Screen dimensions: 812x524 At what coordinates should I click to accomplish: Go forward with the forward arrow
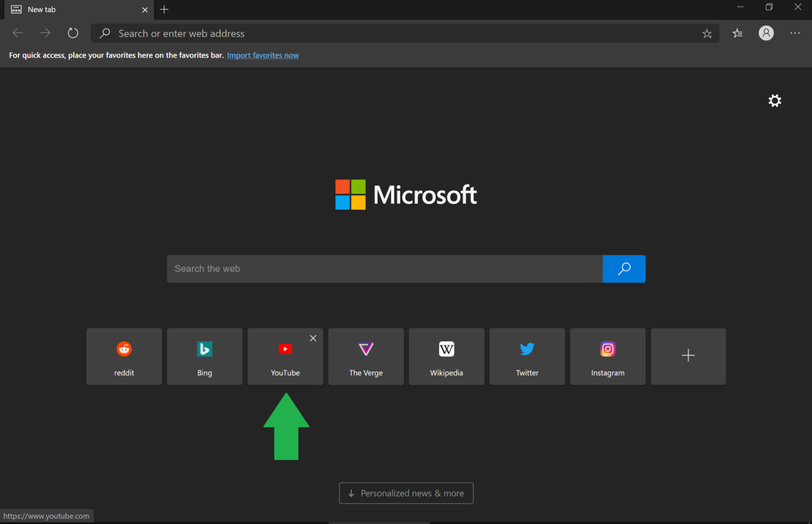pos(46,33)
